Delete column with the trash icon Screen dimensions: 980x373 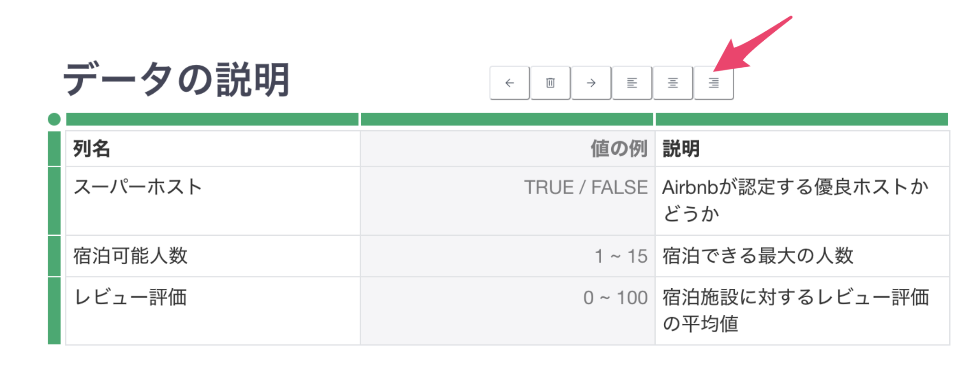point(550,83)
